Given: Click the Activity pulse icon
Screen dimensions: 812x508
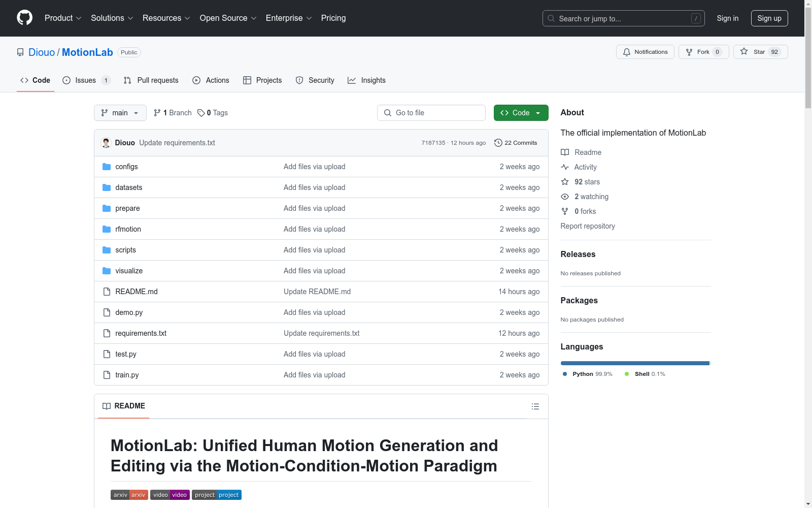Looking at the screenshot, I should pos(565,167).
